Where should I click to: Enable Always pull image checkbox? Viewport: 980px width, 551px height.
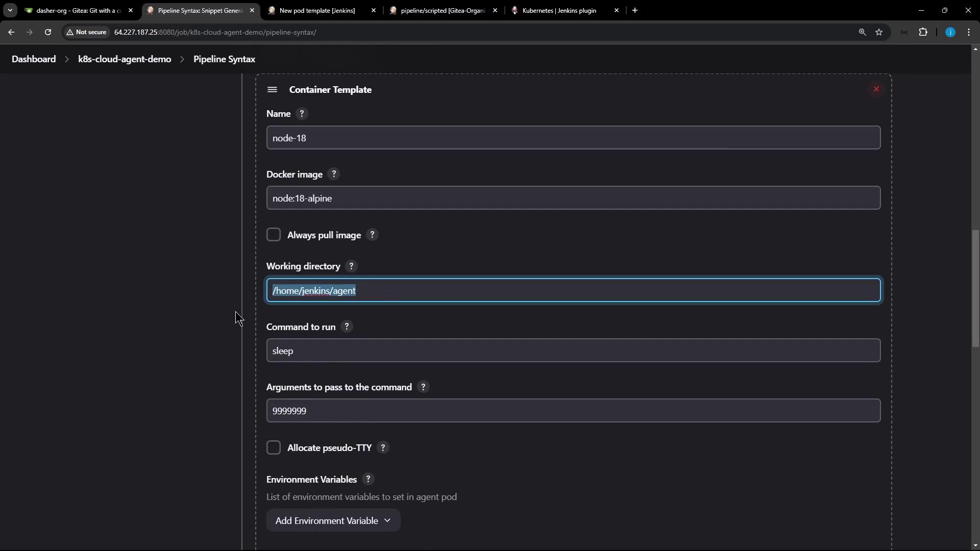[x=274, y=235]
